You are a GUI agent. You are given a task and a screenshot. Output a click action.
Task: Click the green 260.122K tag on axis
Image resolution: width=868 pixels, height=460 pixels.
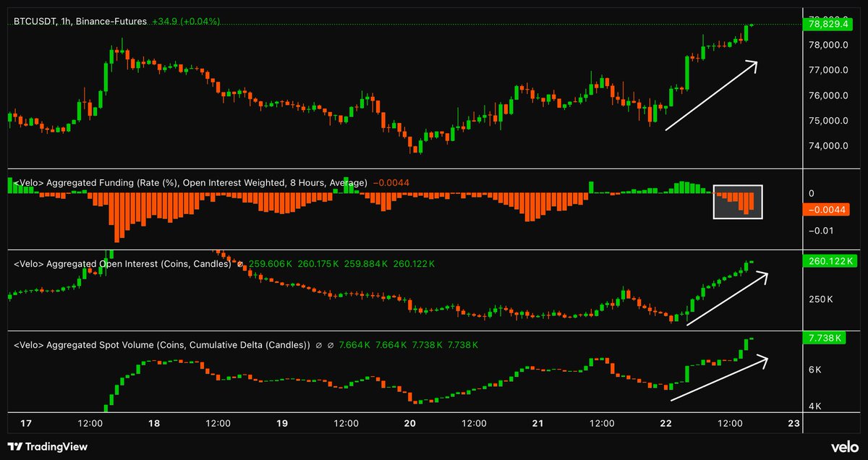click(828, 261)
